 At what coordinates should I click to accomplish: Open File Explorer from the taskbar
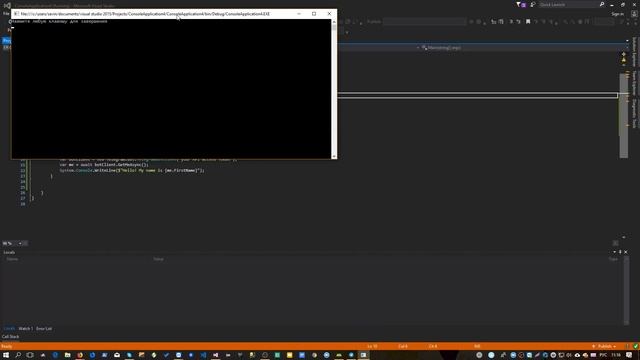click(x=67, y=355)
